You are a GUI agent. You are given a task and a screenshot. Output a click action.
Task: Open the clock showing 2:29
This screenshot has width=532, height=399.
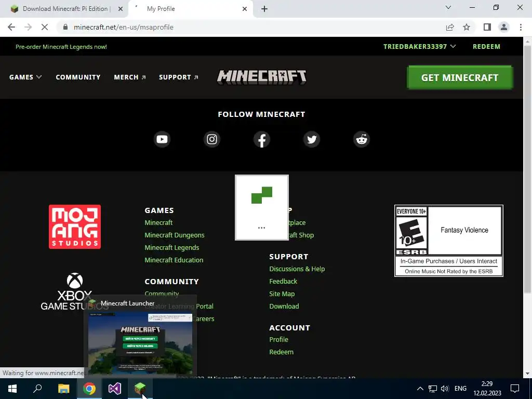(487, 389)
